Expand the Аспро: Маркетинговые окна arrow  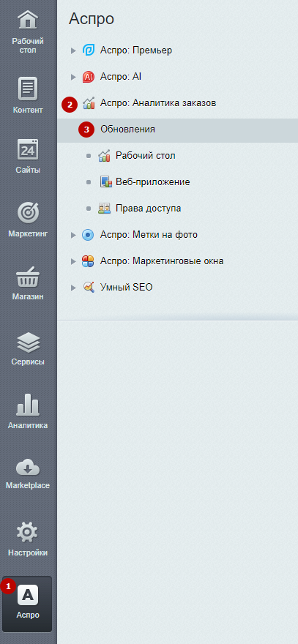pos(73,261)
